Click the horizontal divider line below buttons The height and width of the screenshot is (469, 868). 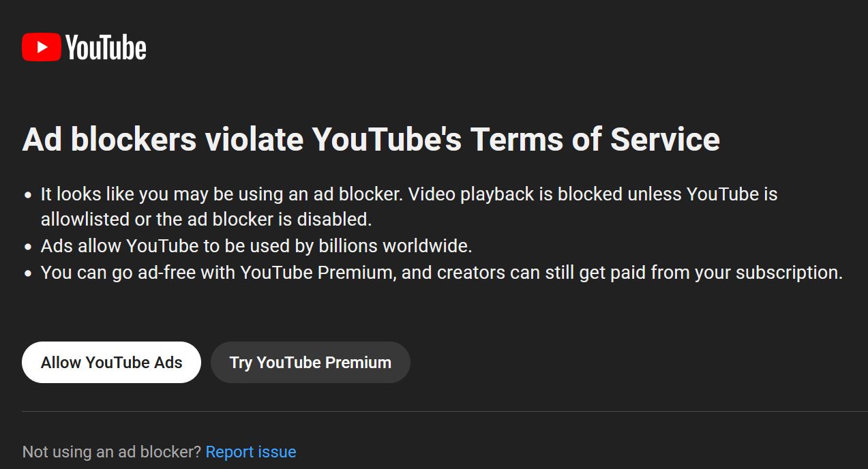click(x=445, y=412)
